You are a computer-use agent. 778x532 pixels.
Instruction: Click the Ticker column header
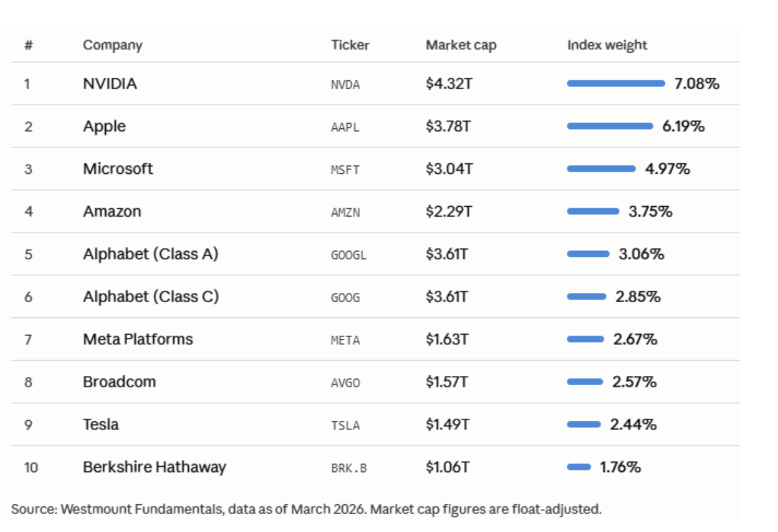[x=350, y=45]
